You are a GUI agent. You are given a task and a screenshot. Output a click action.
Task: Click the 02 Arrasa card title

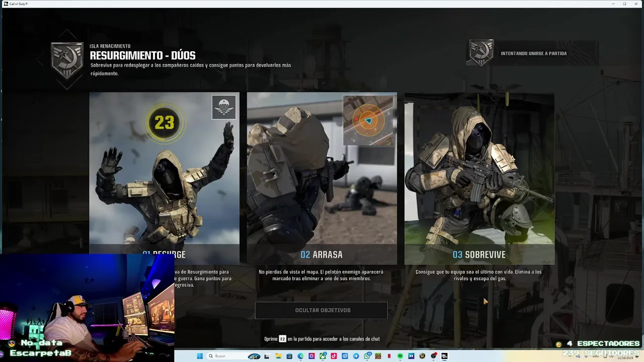coord(321,255)
